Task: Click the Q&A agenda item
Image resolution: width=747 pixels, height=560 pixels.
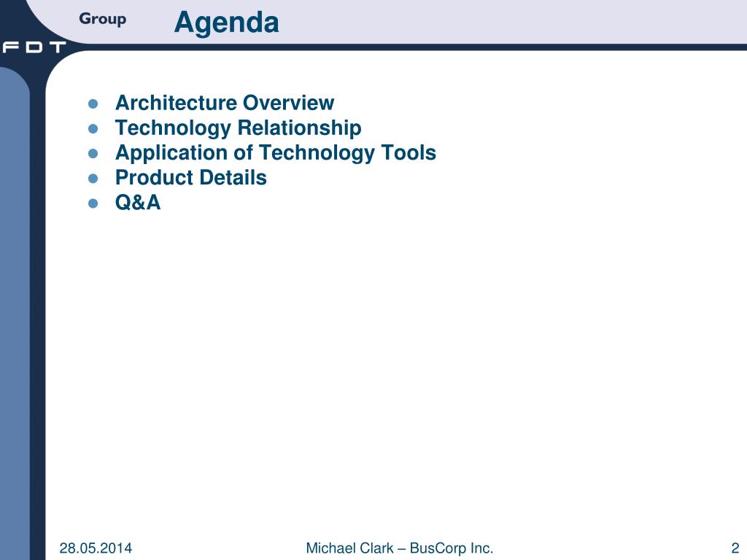Action: pyautogui.click(x=138, y=203)
